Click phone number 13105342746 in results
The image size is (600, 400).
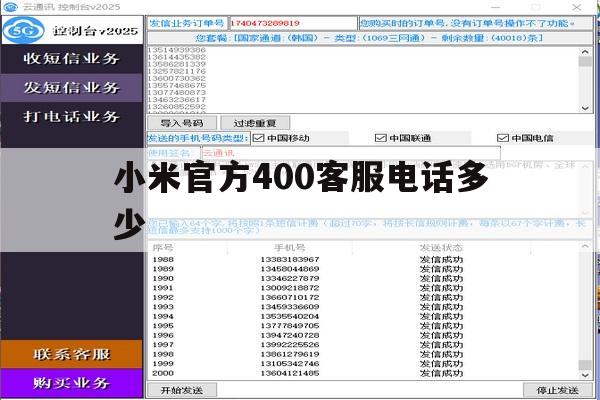290,364
